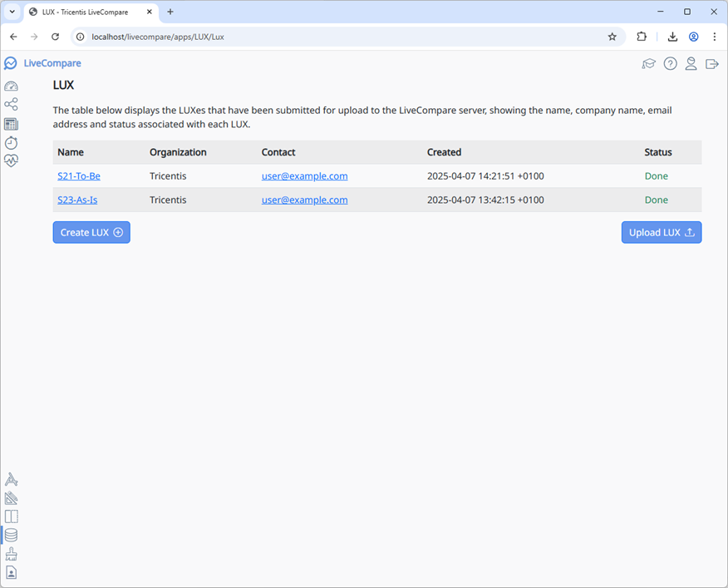Click the Upload LUX button
The image size is (728, 588).
coord(662,232)
